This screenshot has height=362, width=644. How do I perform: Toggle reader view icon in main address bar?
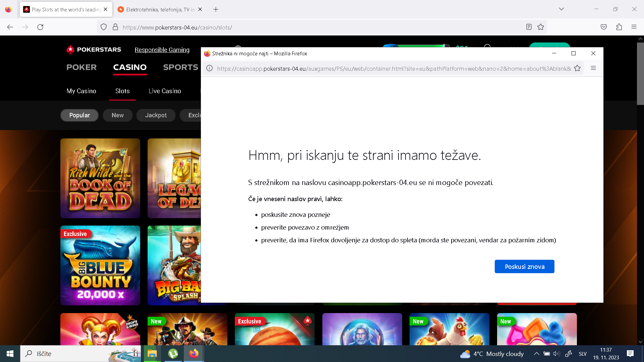point(529,27)
